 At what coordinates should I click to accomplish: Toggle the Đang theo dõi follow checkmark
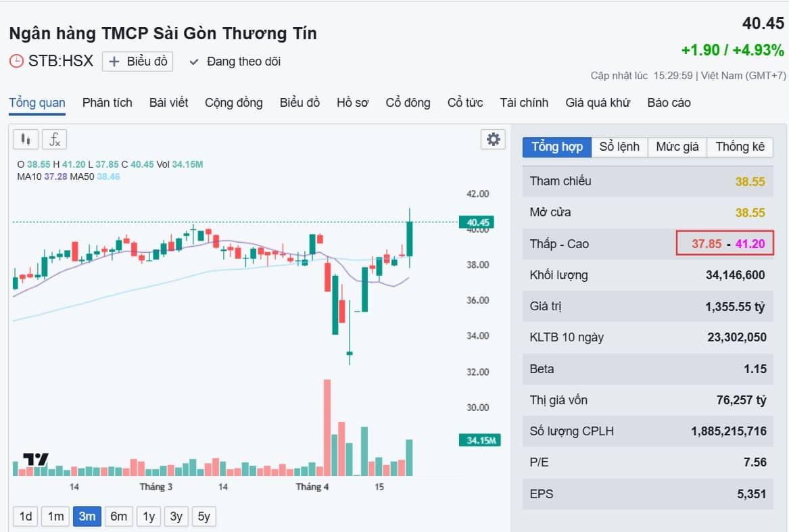[194, 62]
